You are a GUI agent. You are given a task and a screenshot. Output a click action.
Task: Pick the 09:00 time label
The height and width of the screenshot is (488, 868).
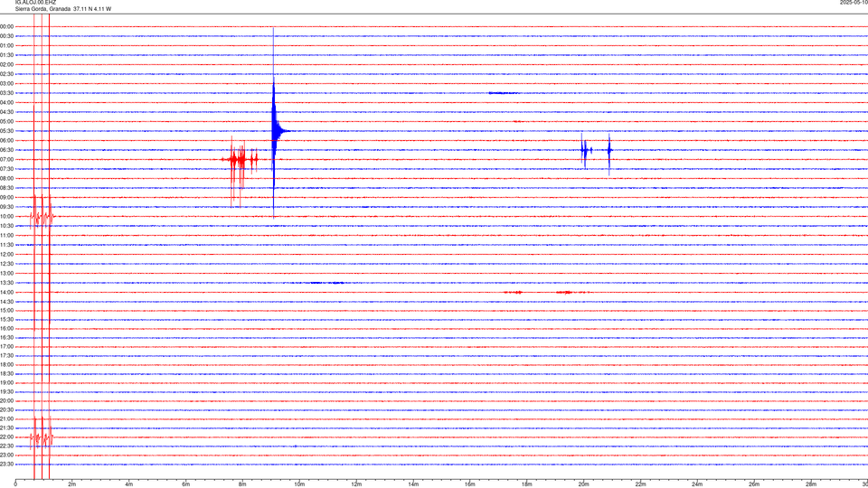pos(7,198)
